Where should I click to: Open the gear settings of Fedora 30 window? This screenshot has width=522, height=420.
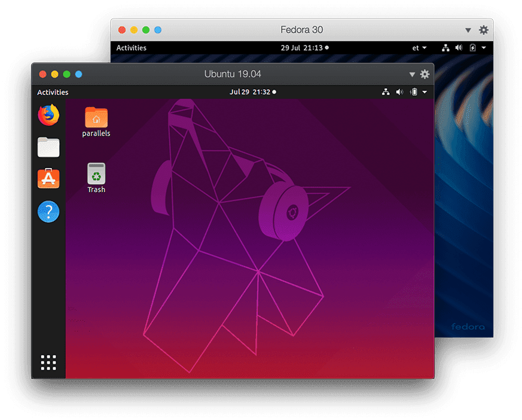[484, 30]
